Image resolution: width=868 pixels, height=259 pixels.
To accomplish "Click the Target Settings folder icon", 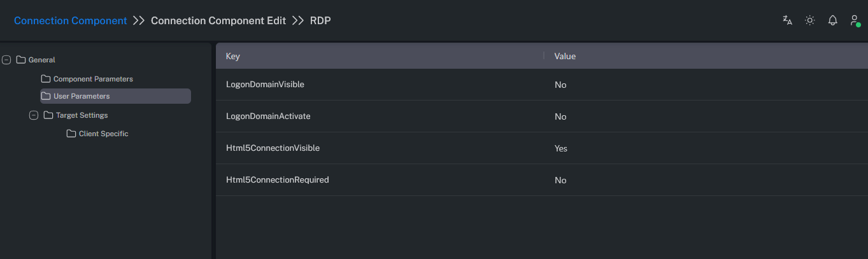I will click(x=48, y=115).
